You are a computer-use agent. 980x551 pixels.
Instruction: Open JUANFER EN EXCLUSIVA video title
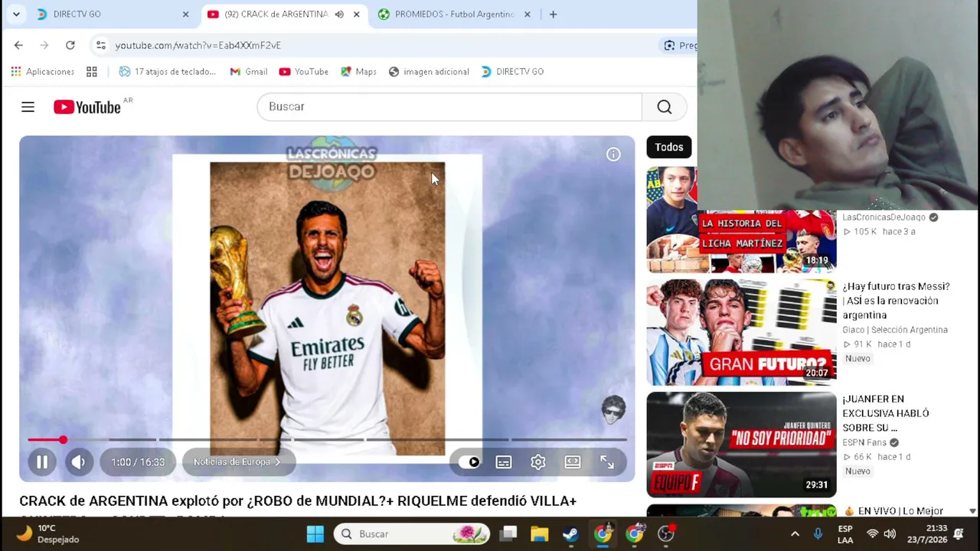(x=886, y=413)
